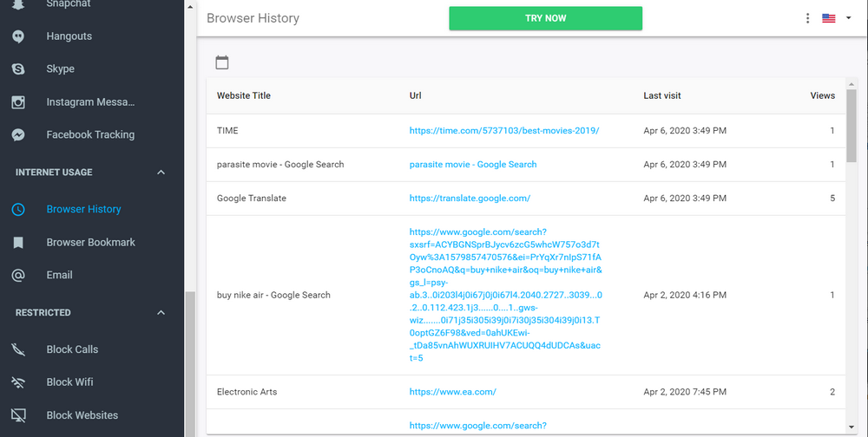Collapse the Restricted section
This screenshot has width=868, height=437.
(161, 312)
